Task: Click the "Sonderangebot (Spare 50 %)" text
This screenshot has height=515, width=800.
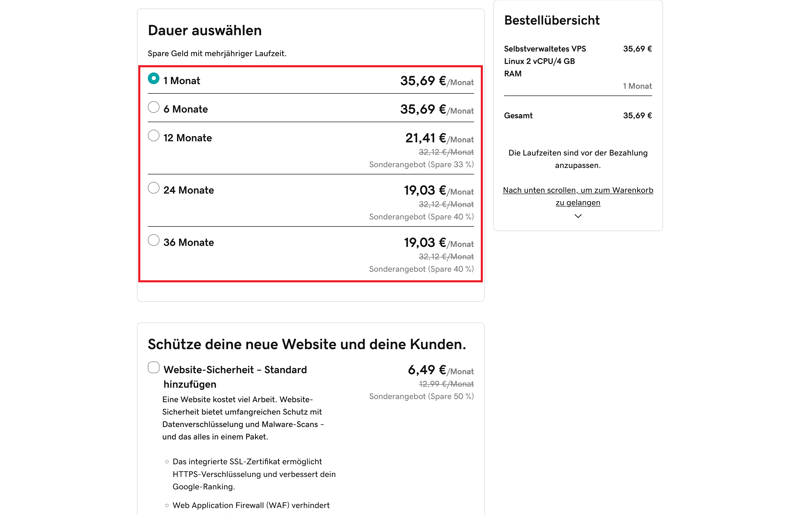Action: pyautogui.click(x=421, y=396)
